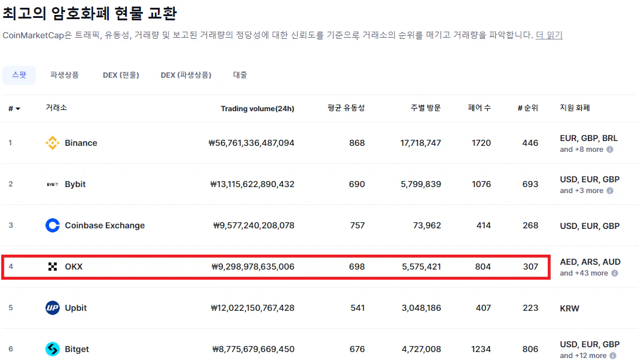Click OKX 'and +43 more' text
This screenshot has height=364, width=638.
(584, 273)
